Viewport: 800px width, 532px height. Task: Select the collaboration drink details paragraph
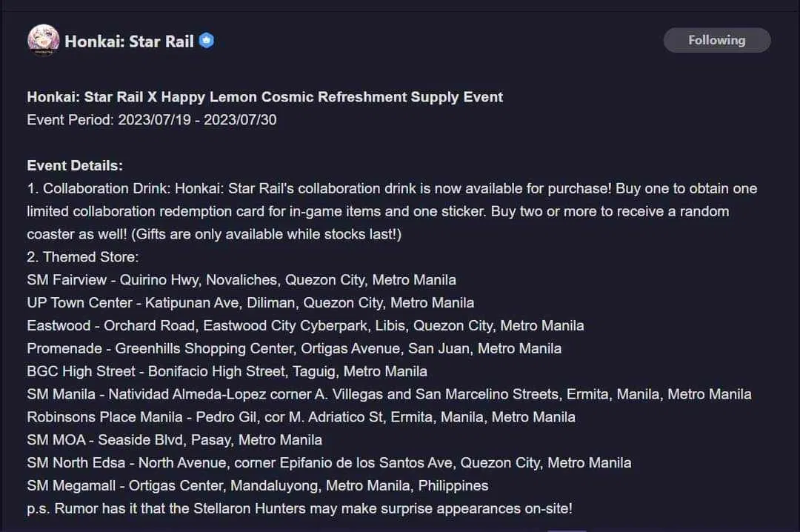[x=393, y=211]
